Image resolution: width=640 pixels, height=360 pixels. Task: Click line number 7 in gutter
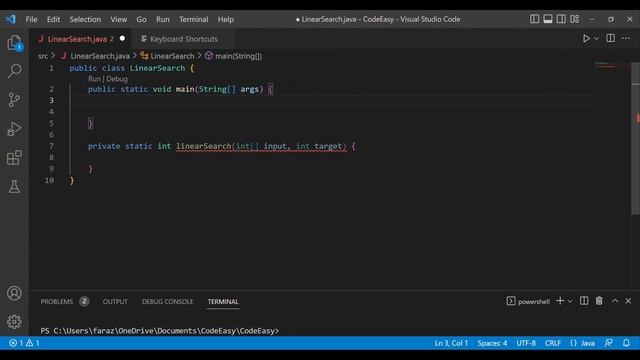pyautogui.click(x=51, y=146)
